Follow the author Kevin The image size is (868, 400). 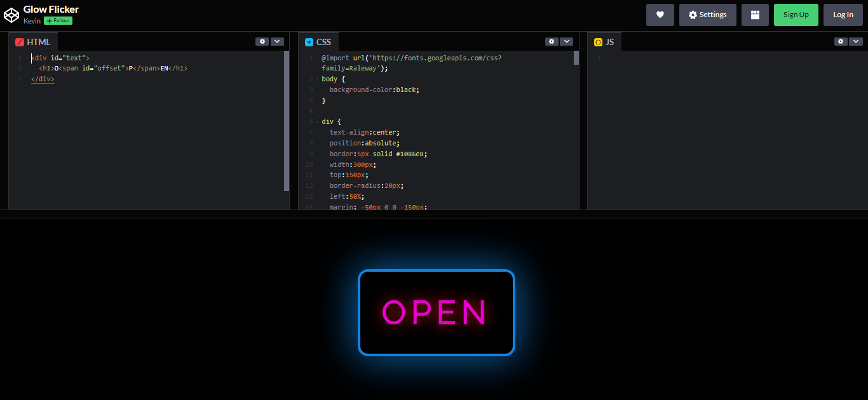click(58, 20)
